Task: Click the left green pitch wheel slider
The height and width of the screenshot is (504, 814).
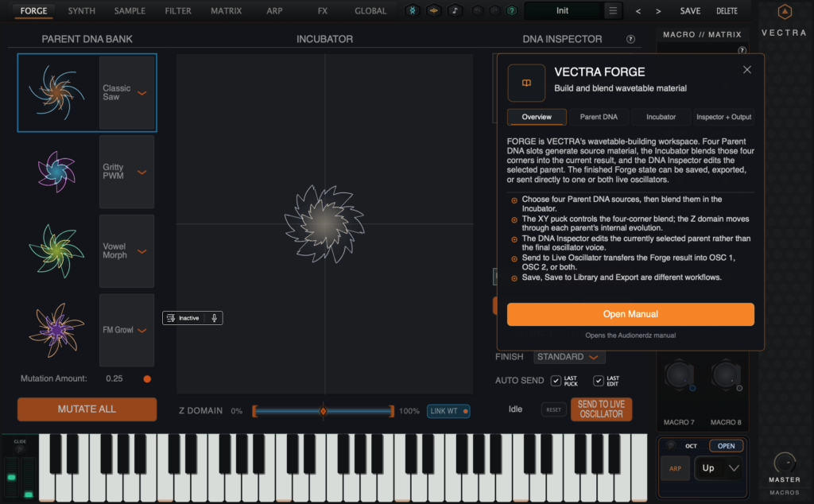Action: [x=11, y=478]
